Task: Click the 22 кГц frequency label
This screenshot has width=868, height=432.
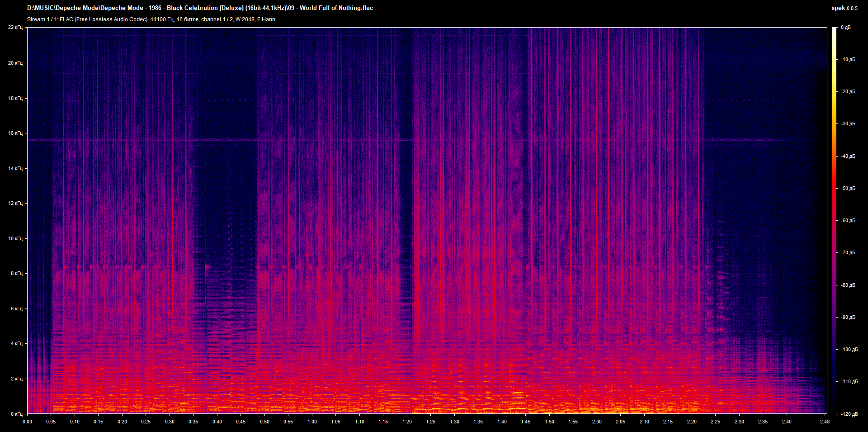Action: [15, 28]
